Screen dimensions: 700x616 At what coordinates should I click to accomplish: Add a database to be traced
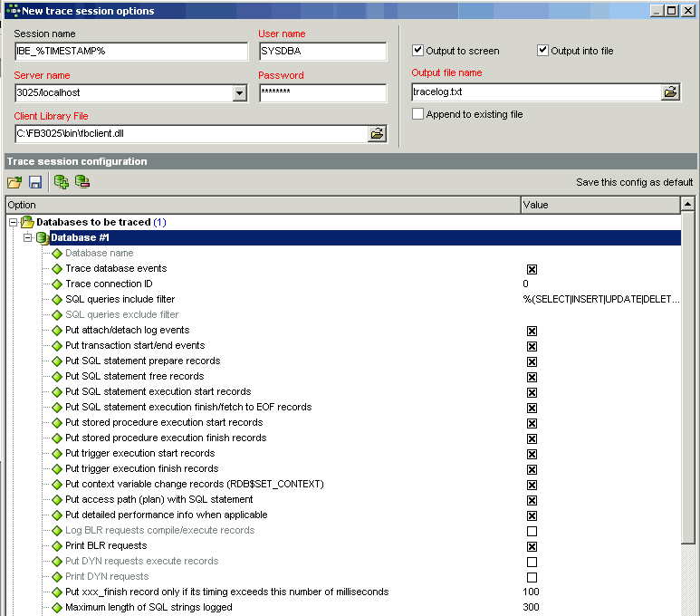[x=62, y=182]
